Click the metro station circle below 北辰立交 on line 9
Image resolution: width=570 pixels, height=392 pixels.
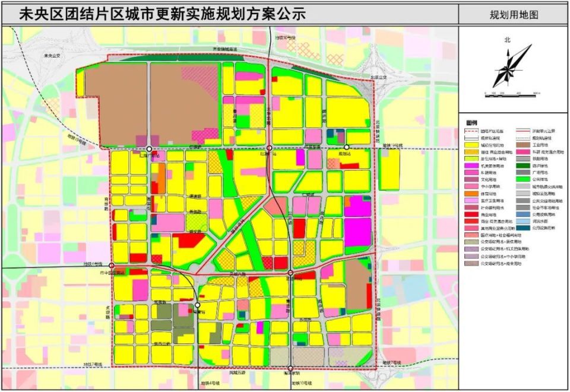[347, 147]
